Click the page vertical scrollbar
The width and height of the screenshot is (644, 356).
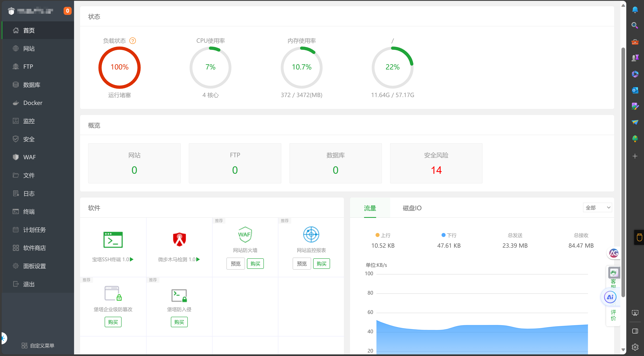[623, 173]
